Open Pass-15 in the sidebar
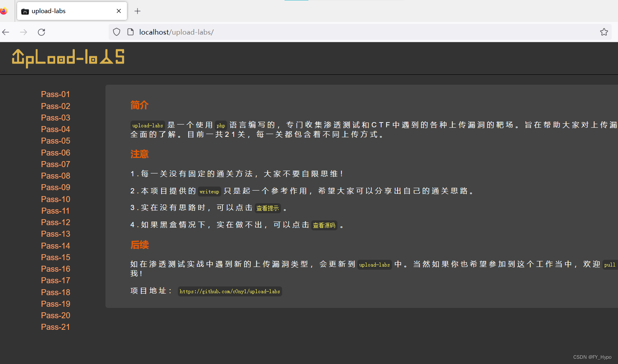618x364 pixels. tap(55, 257)
